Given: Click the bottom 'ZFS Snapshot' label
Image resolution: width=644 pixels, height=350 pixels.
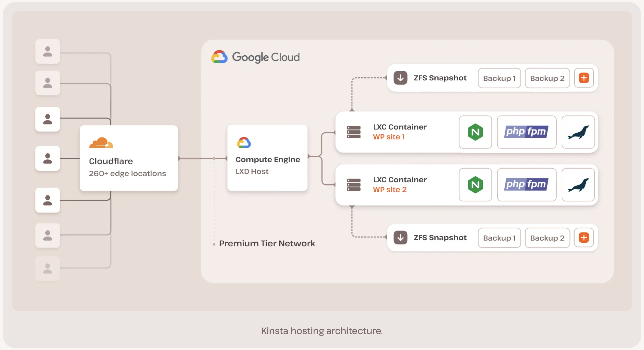Looking at the screenshot, I should pyautogui.click(x=440, y=238).
